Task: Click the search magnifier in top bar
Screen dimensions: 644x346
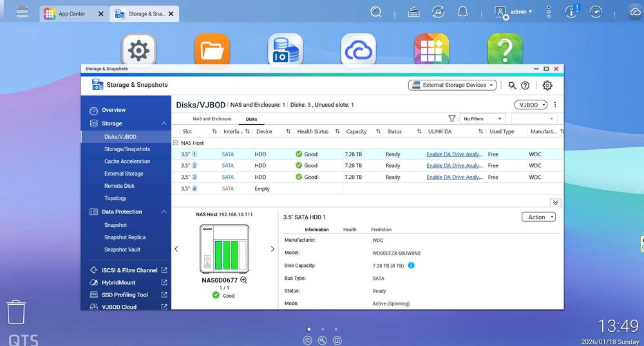Action: tap(376, 12)
